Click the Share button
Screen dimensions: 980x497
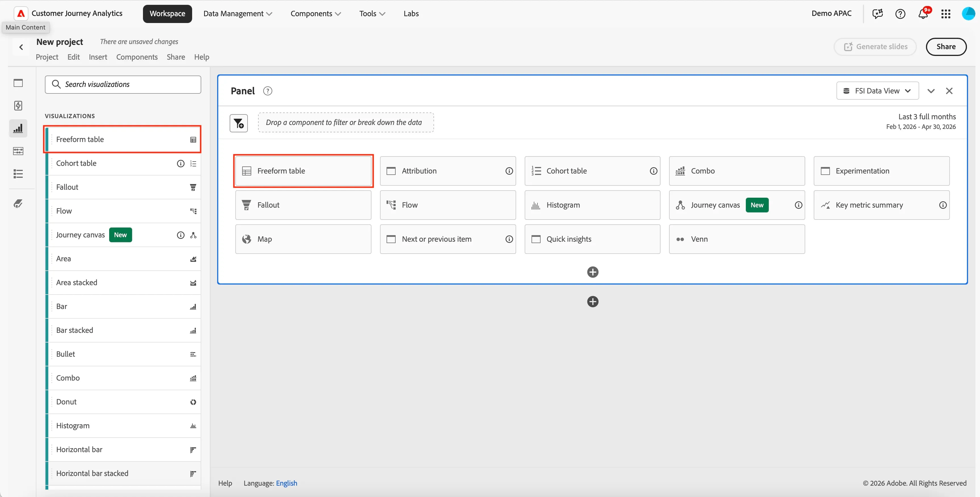coord(946,47)
